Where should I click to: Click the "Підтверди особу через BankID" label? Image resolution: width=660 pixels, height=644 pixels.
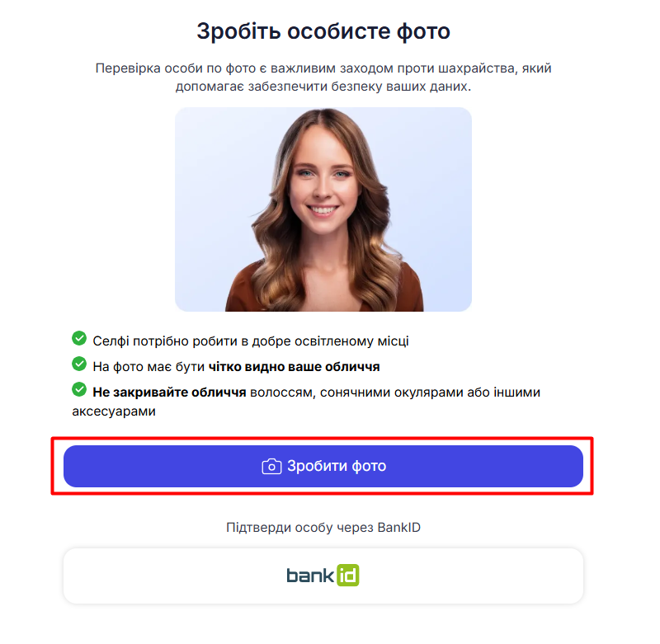click(323, 527)
